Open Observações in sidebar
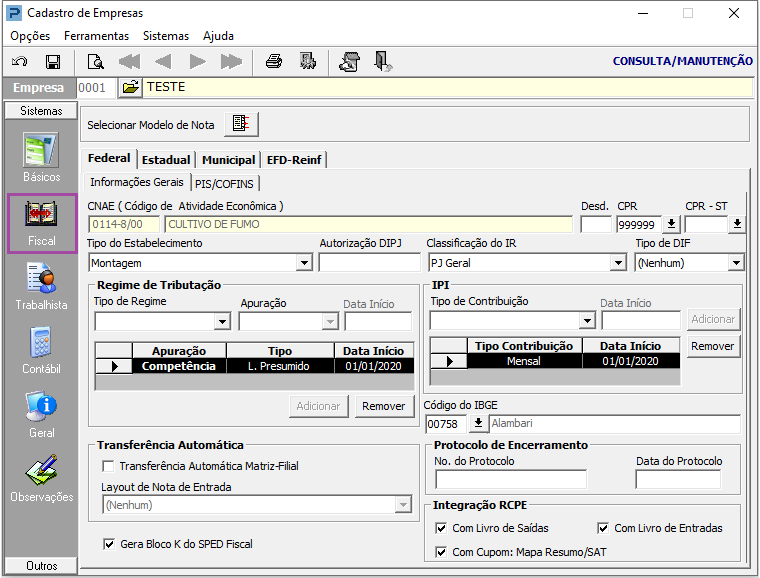Image resolution: width=760 pixels, height=578 pixels. (41, 478)
